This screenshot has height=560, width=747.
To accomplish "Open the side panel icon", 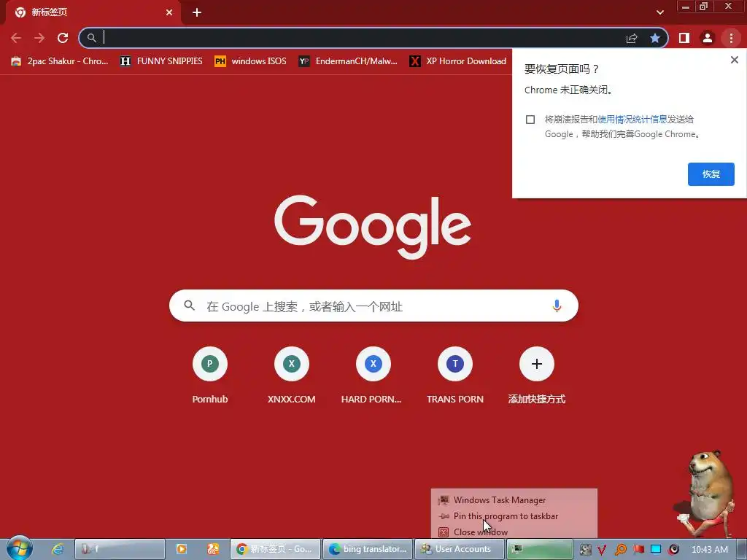I will (x=684, y=38).
